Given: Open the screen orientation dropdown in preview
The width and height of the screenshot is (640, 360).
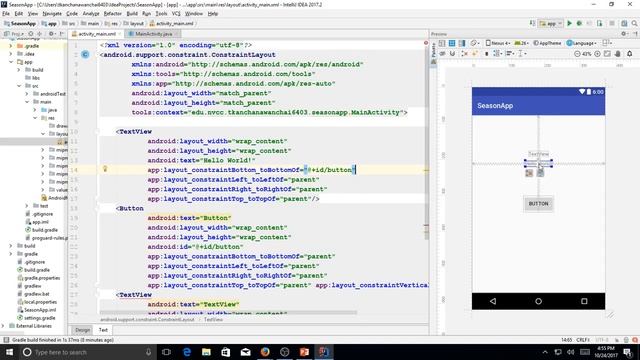Looking at the screenshot, I should (x=475, y=43).
